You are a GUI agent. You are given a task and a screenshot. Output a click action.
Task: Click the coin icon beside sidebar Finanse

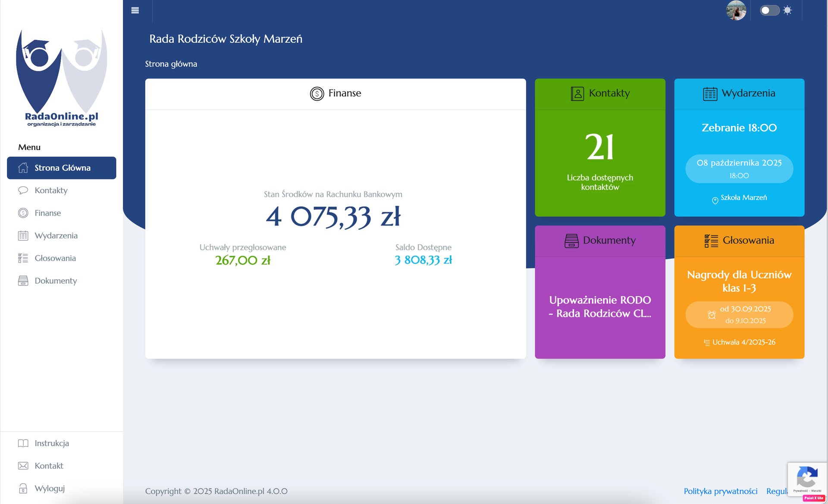(x=23, y=213)
